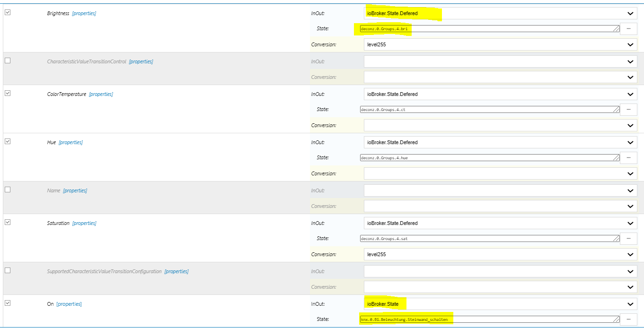Open properties link for ColorTemperature

101,94
